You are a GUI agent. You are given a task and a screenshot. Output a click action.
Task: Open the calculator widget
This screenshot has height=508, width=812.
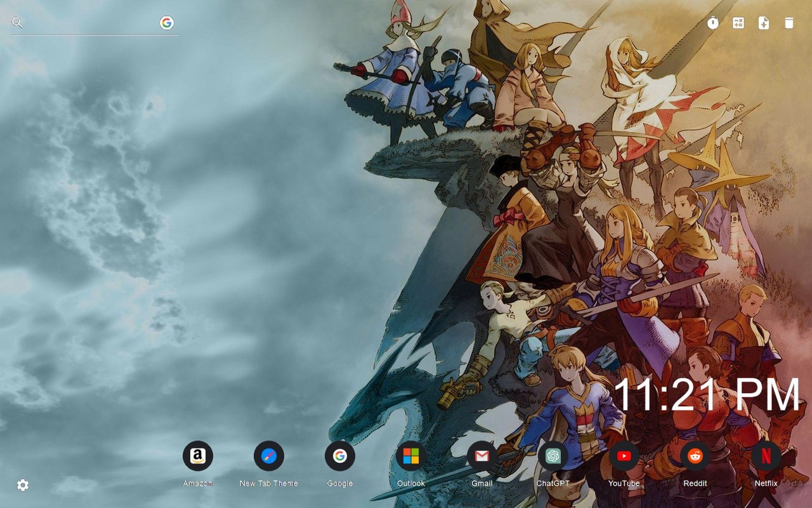pyautogui.click(x=738, y=23)
